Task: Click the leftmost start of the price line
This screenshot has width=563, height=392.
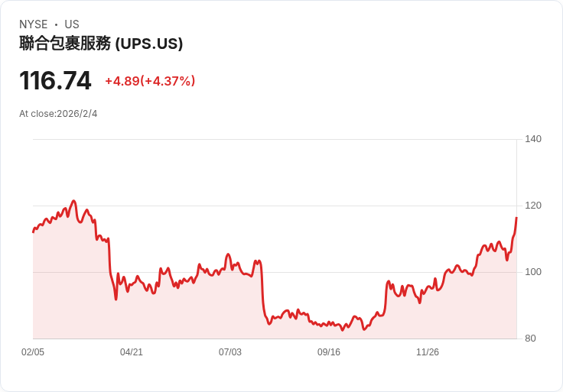Action: (x=33, y=232)
